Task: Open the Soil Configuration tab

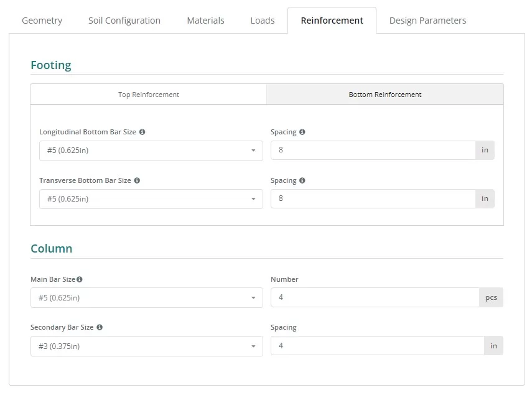Action: tap(124, 21)
